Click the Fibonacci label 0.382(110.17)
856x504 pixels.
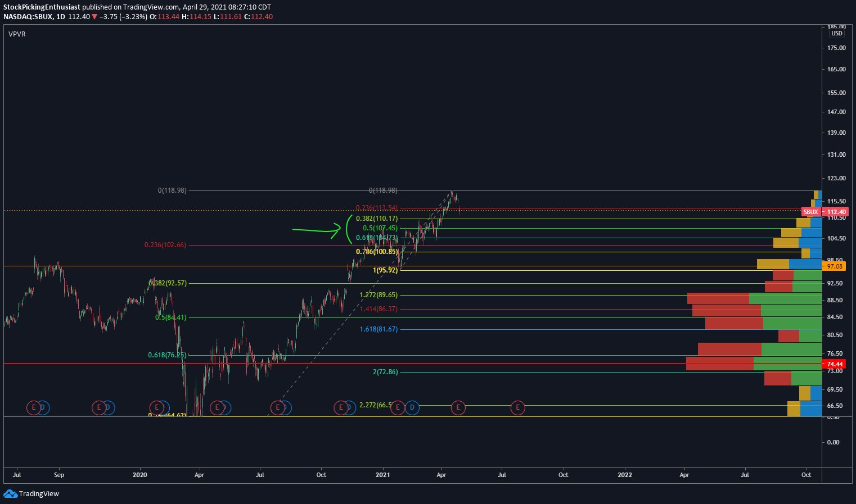coord(377,219)
